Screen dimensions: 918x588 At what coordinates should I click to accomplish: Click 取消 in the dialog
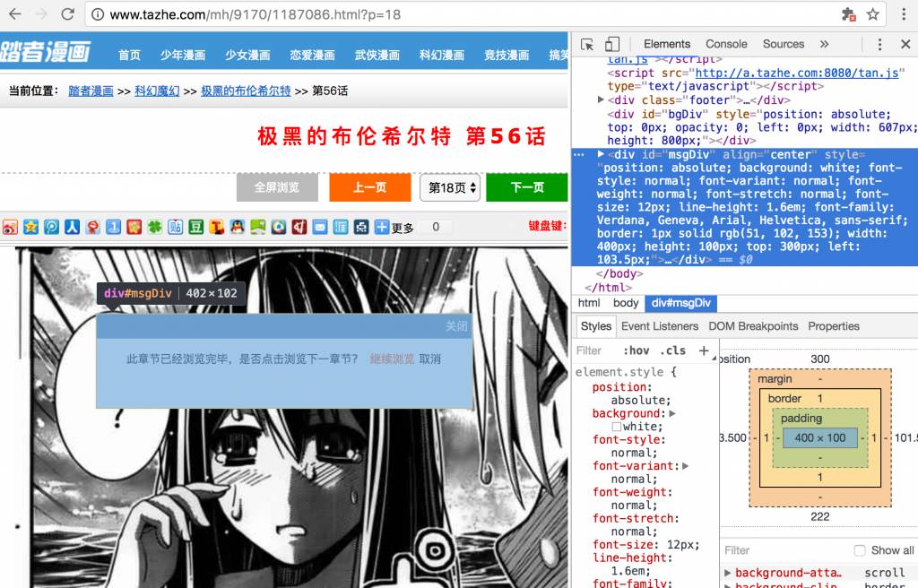point(430,359)
